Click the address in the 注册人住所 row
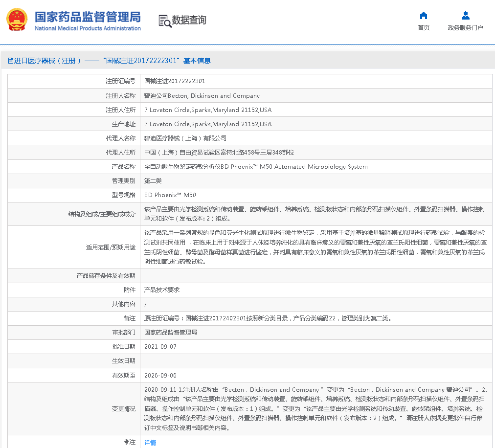The height and width of the screenshot is (448, 495). pos(208,110)
